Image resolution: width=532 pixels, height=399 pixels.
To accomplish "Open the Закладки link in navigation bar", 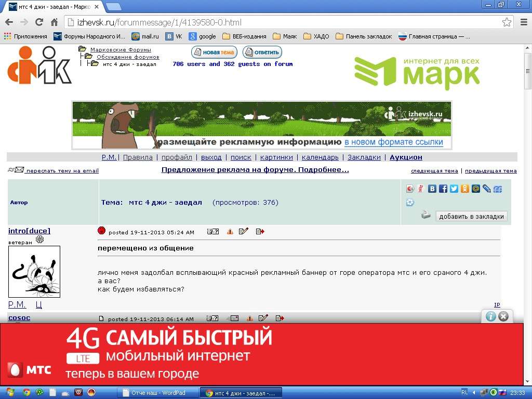I will click(364, 157).
